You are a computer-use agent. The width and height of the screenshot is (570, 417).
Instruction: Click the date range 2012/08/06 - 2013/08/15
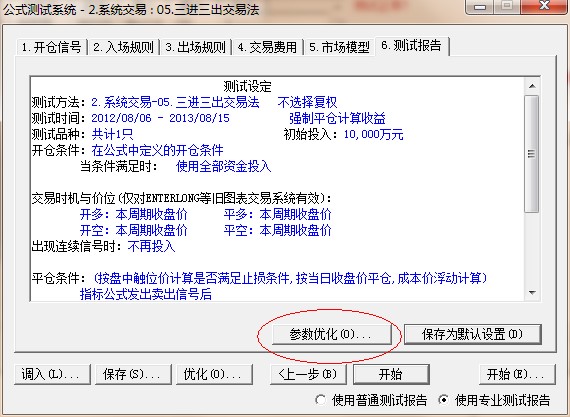(x=160, y=118)
